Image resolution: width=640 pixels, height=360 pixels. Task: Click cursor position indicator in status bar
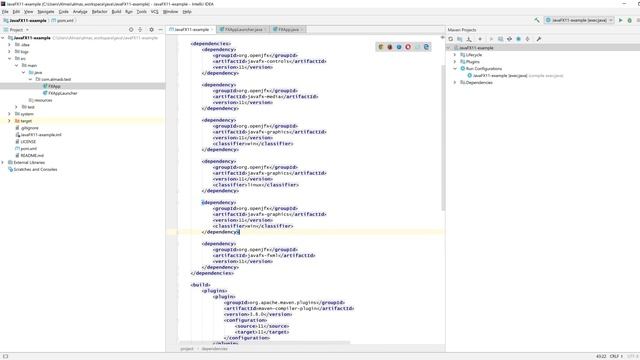coord(601,356)
